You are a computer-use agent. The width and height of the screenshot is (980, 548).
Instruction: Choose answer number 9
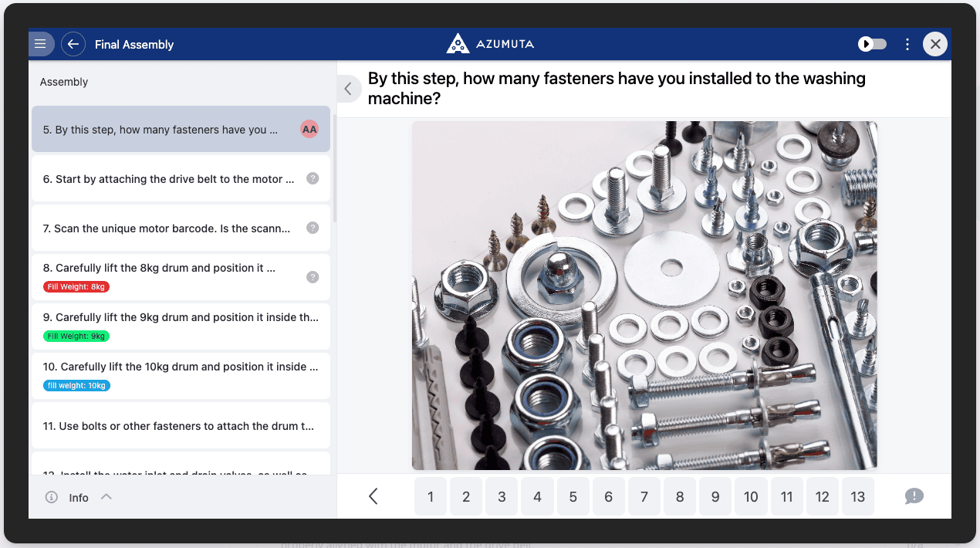point(715,496)
